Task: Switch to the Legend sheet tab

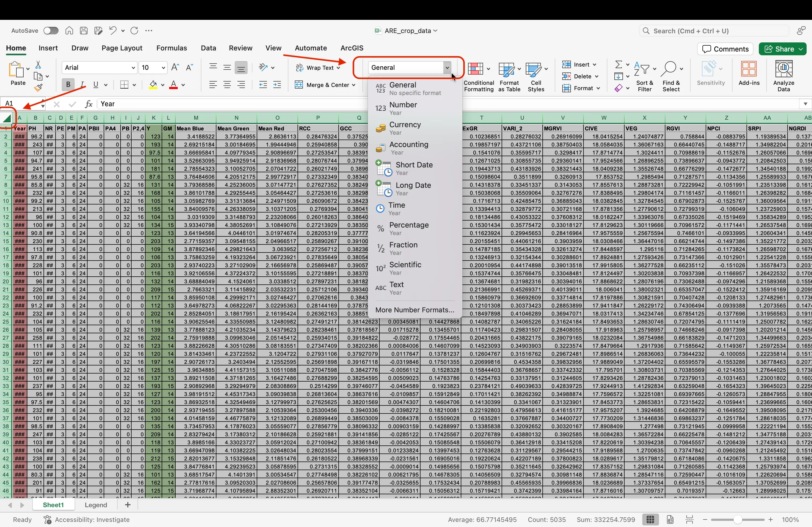Action: 96,505
